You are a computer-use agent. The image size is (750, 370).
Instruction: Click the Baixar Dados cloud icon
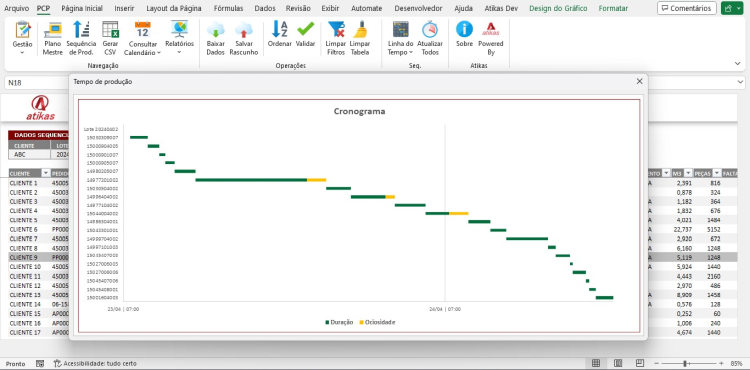click(x=216, y=30)
